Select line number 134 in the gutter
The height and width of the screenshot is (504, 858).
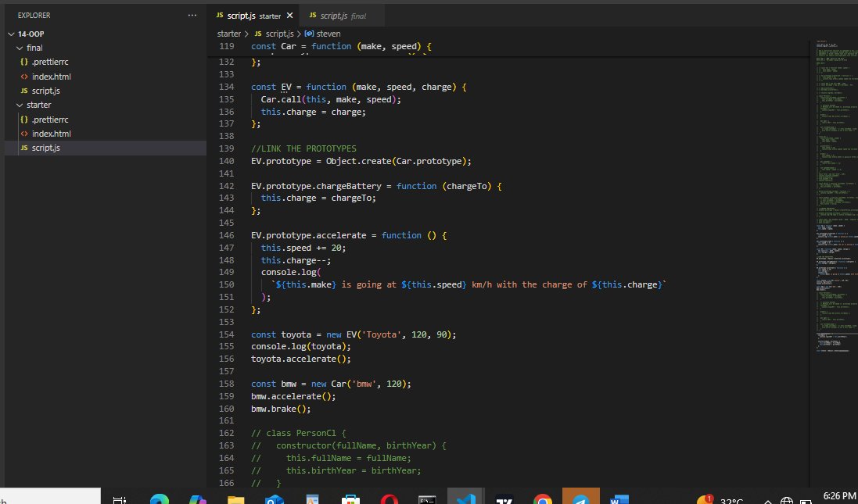pos(226,87)
